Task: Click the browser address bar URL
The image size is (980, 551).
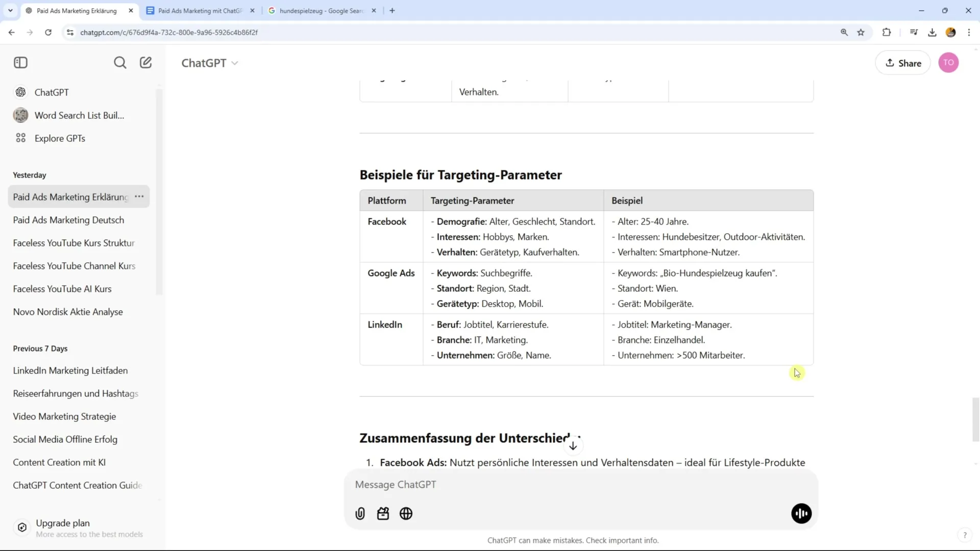Action: tap(169, 32)
